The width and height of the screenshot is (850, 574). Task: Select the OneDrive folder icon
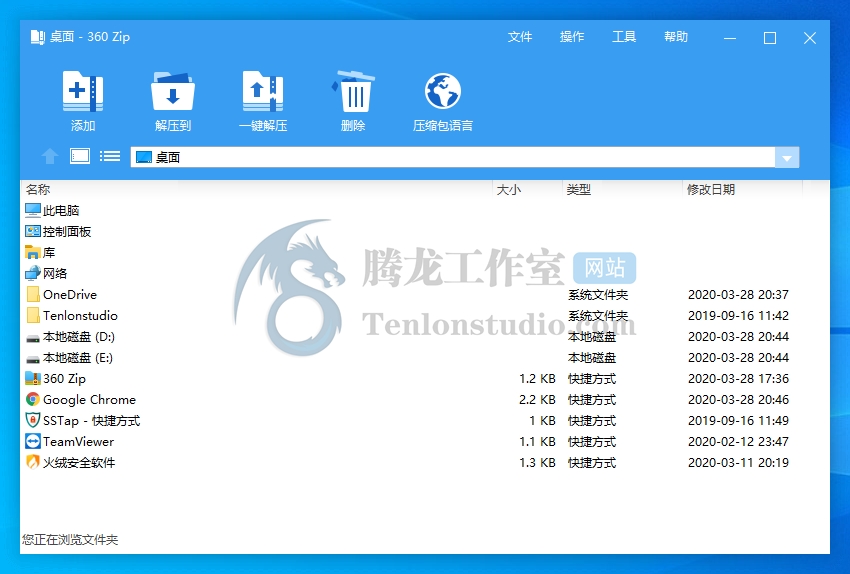(x=33, y=294)
